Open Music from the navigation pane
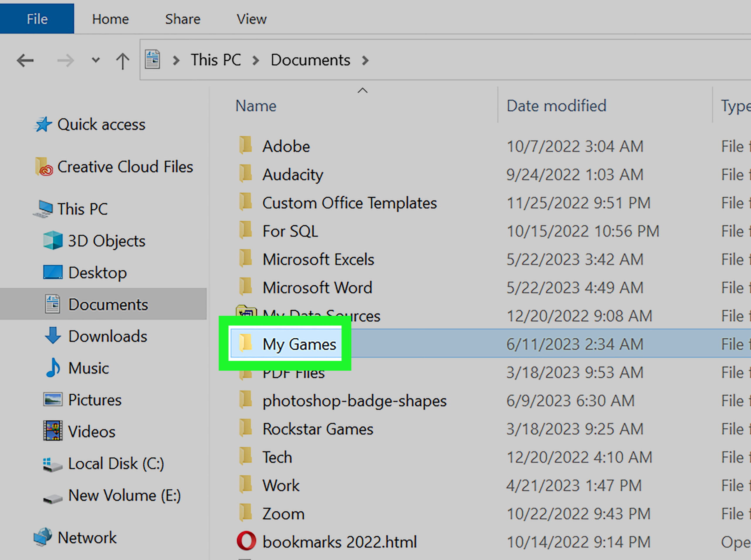 (88, 368)
